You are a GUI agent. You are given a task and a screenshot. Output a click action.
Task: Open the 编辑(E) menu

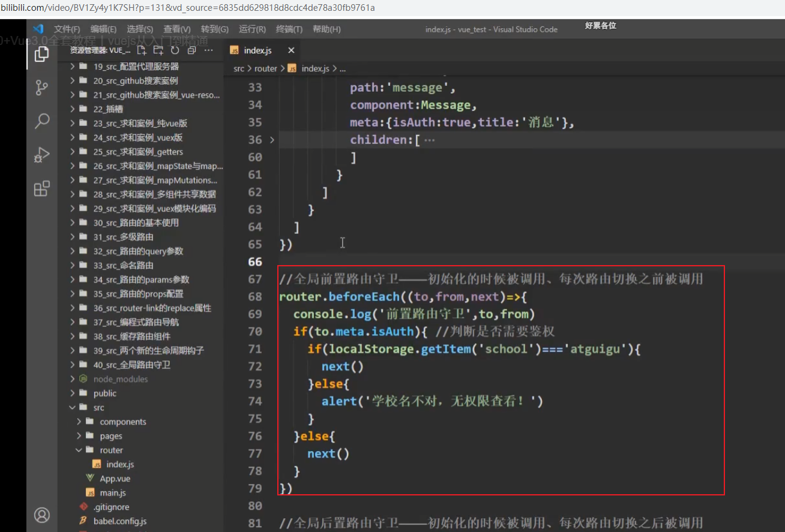[103, 29]
